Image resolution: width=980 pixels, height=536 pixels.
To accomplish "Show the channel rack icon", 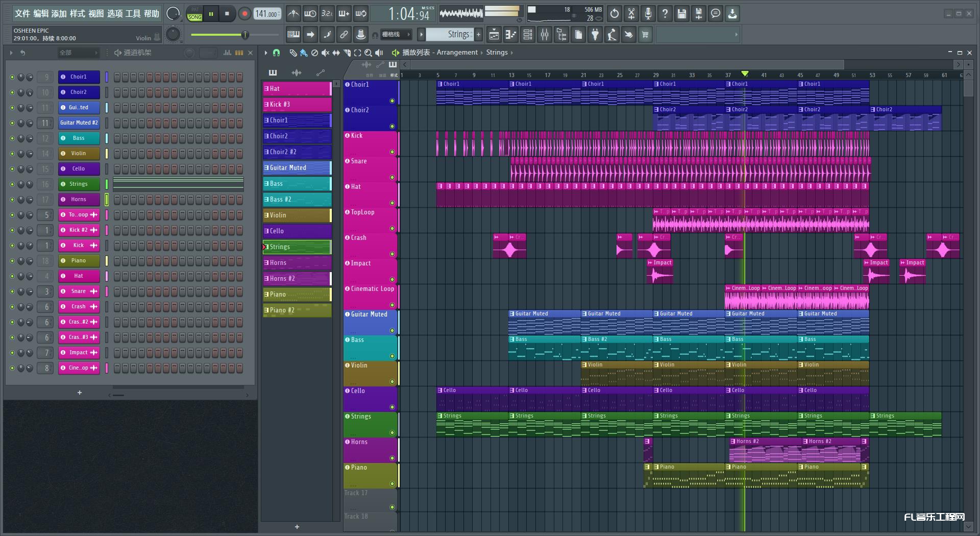I will 528,35.
